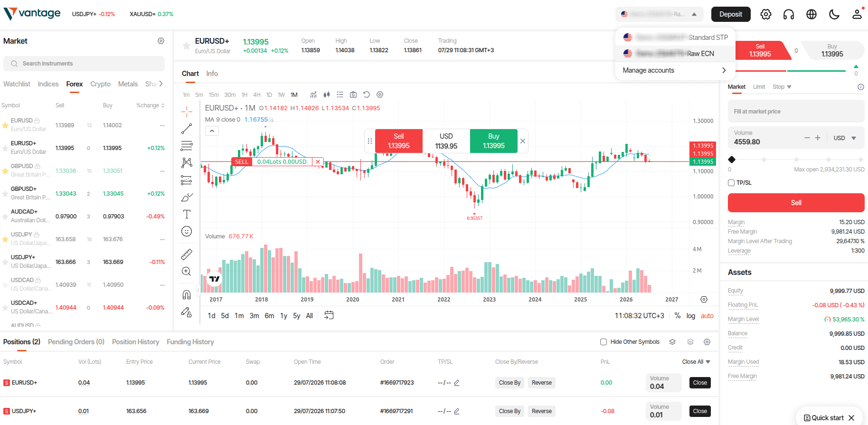The width and height of the screenshot is (868, 425).
Task: Collapse the chart legend arrow
Action: click(x=212, y=131)
